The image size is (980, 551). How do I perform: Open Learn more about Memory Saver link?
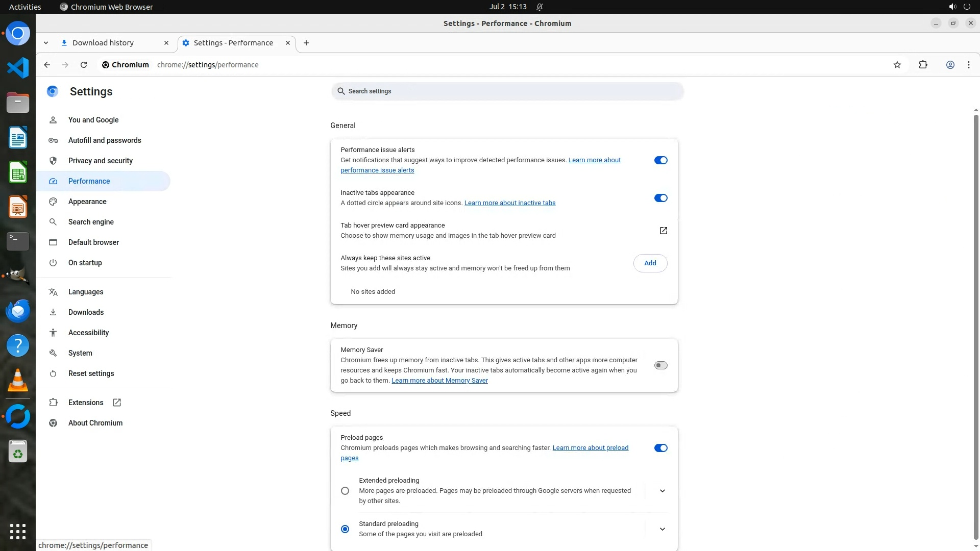pos(439,381)
